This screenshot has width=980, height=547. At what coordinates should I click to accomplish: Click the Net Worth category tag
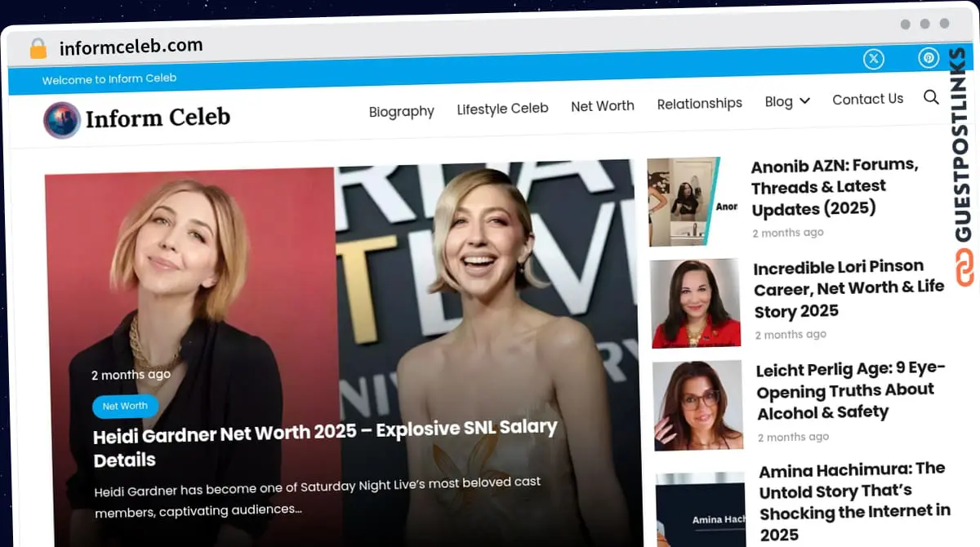[125, 406]
